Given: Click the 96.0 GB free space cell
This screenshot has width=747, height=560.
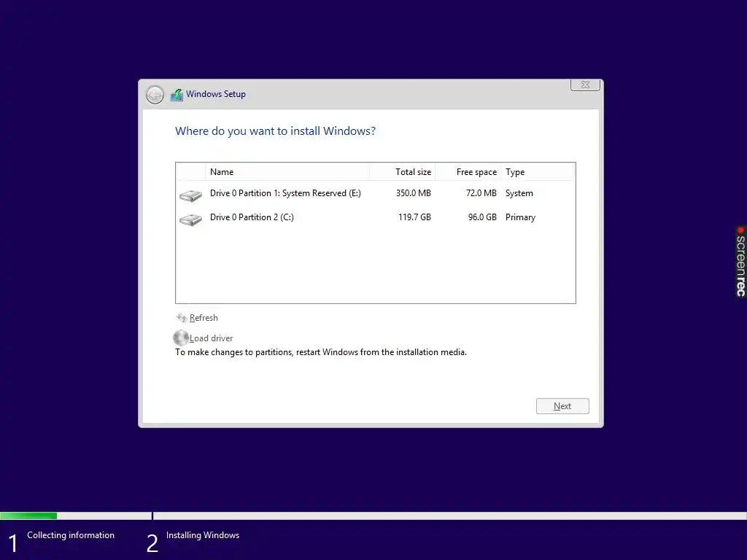Looking at the screenshot, I should pyautogui.click(x=482, y=217).
